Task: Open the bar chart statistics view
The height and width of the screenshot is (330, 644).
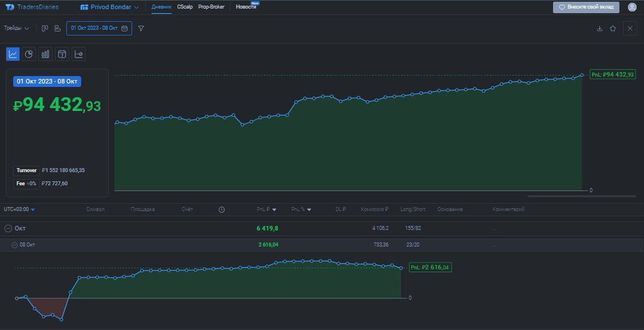Action: [x=45, y=54]
